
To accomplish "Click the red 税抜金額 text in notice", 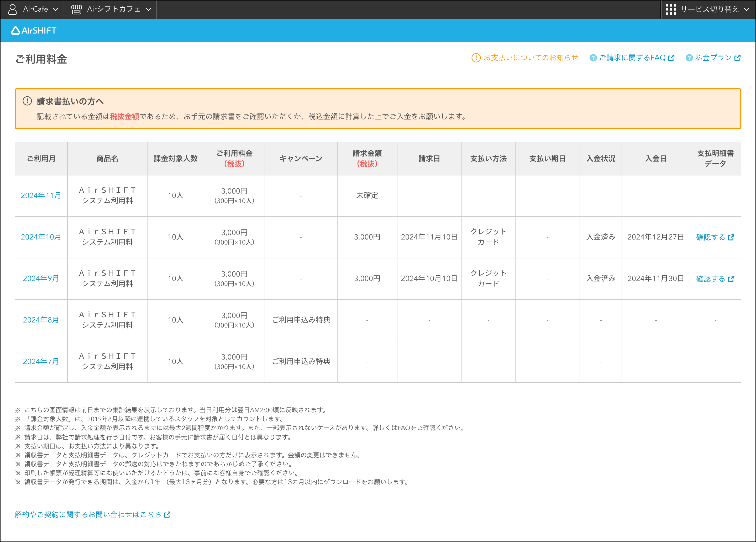I will pyautogui.click(x=125, y=116).
